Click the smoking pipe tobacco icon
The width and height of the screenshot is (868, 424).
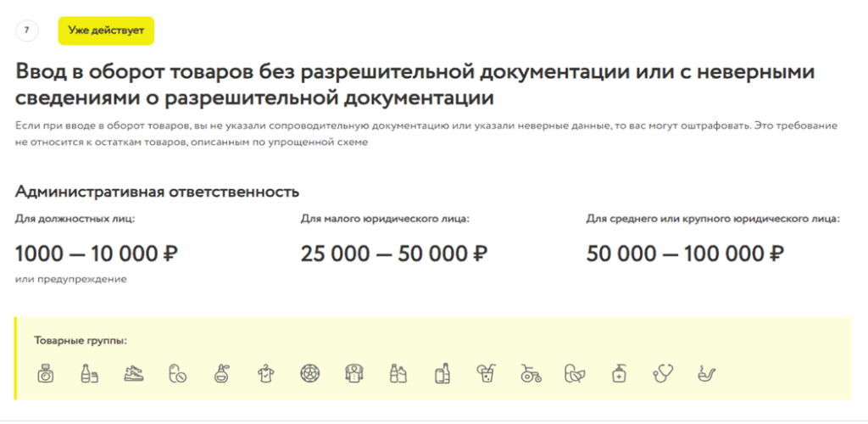pyautogui.click(x=704, y=373)
